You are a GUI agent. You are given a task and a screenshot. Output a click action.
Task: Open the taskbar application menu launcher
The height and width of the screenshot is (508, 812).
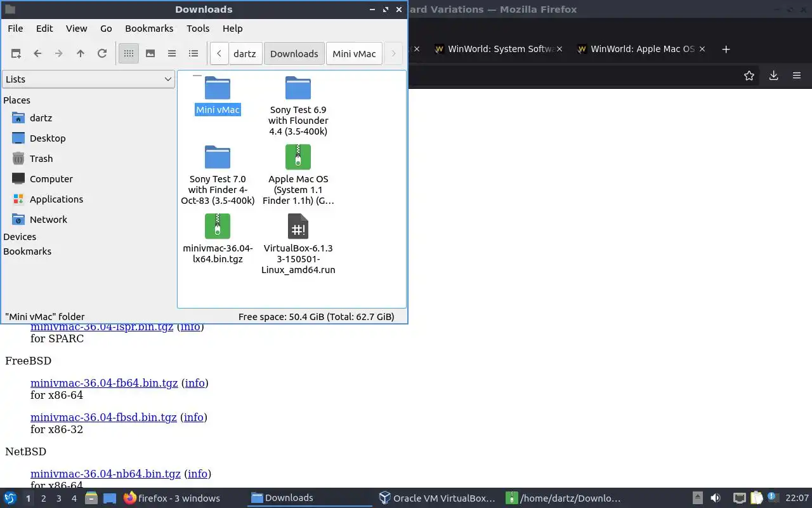coord(10,498)
